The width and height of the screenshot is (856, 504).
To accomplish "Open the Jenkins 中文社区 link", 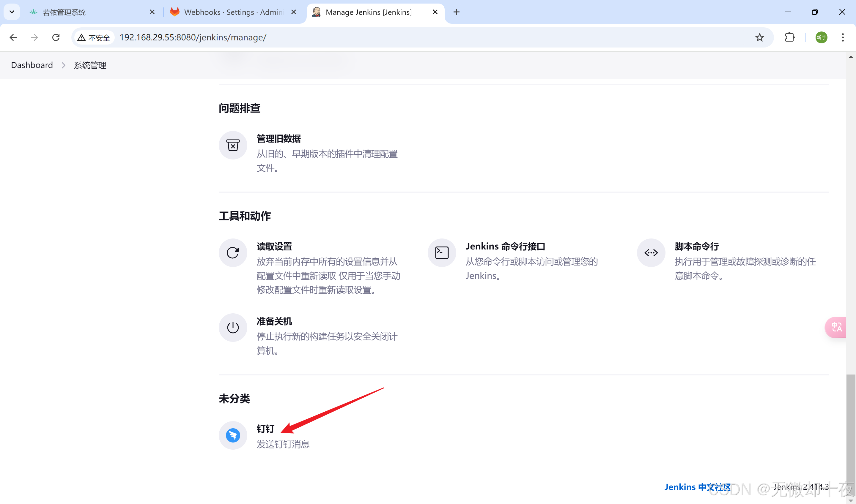I will click(697, 487).
